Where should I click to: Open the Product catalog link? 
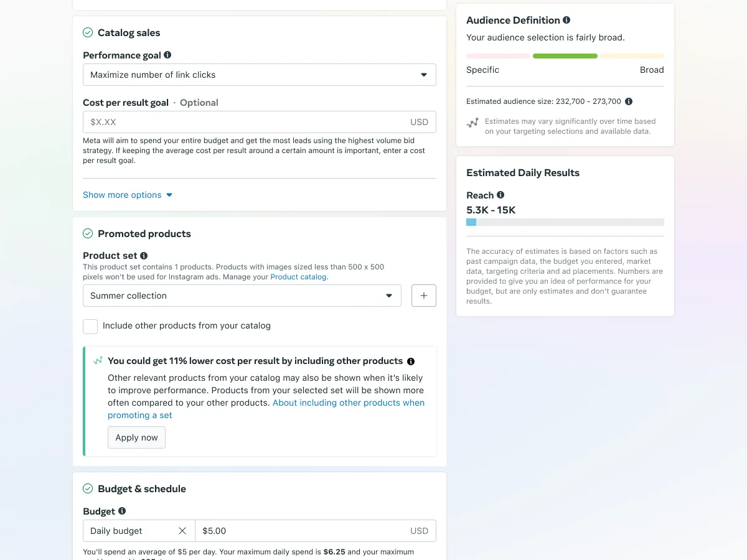tap(299, 277)
